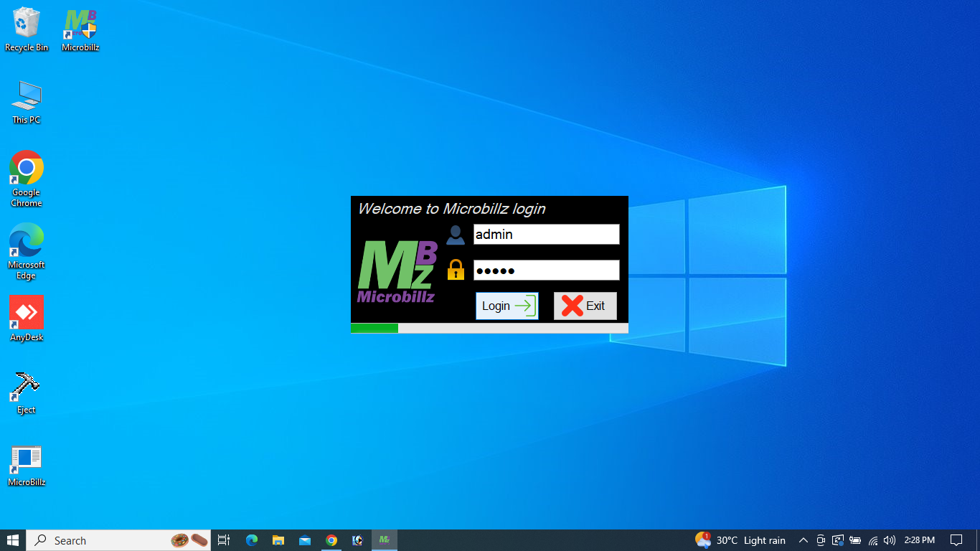Click the Microbillz logo in login dialog
Image resolution: width=980 pixels, height=551 pixels.
[397, 272]
